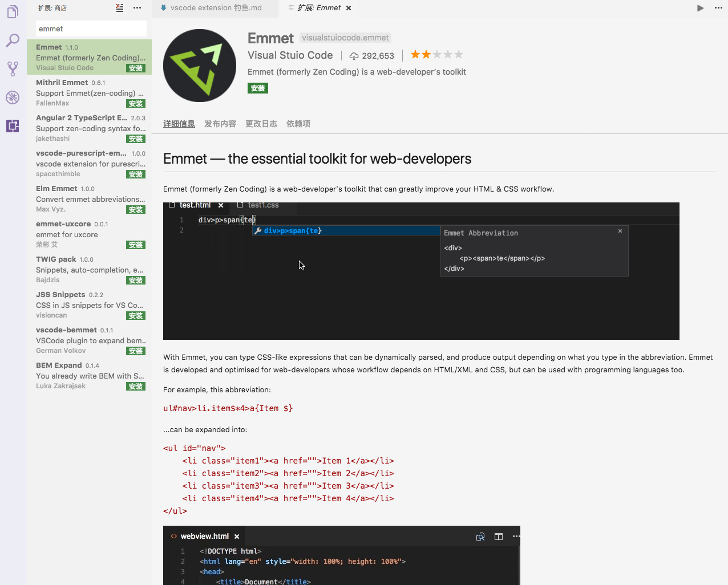
Task: Click the Emmet essential toolkit heading
Action: click(317, 159)
